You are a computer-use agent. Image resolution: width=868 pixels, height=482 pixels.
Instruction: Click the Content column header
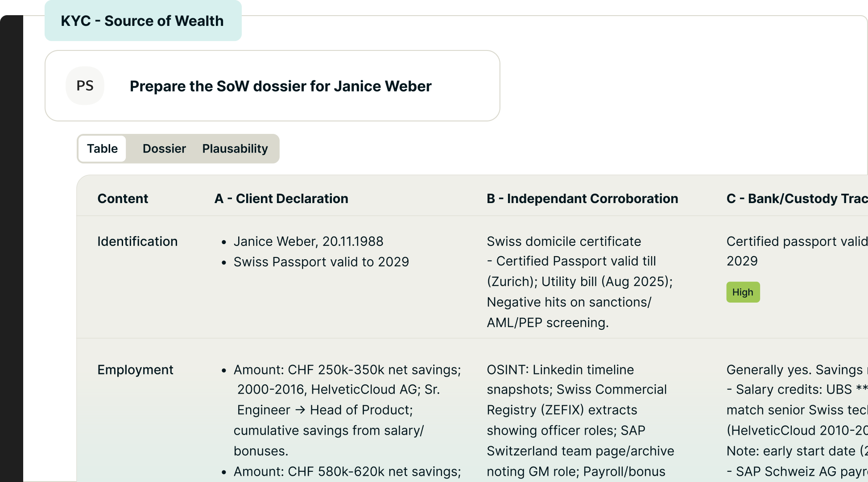click(123, 199)
